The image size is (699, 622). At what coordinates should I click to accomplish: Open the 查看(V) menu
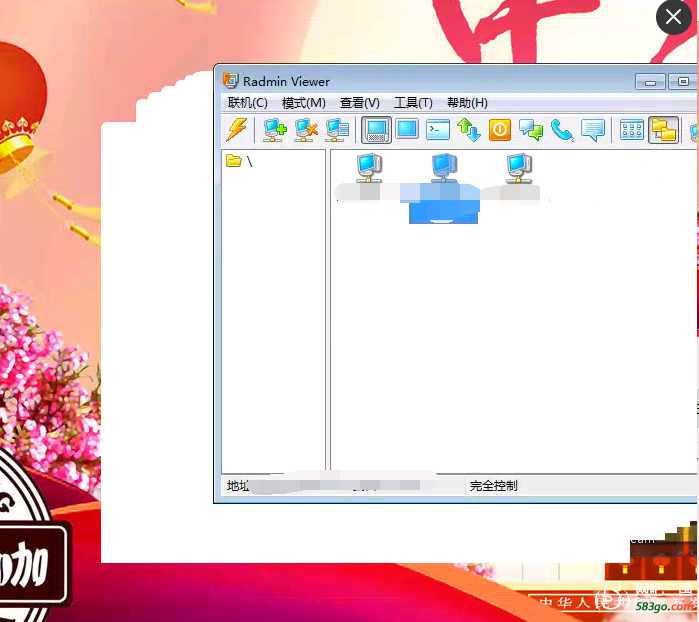coord(360,103)
